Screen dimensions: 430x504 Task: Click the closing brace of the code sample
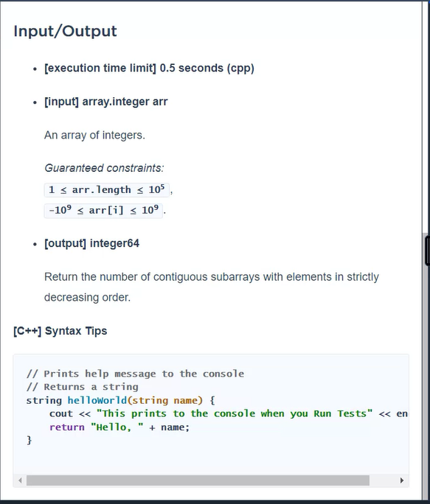tap(29, 440)
